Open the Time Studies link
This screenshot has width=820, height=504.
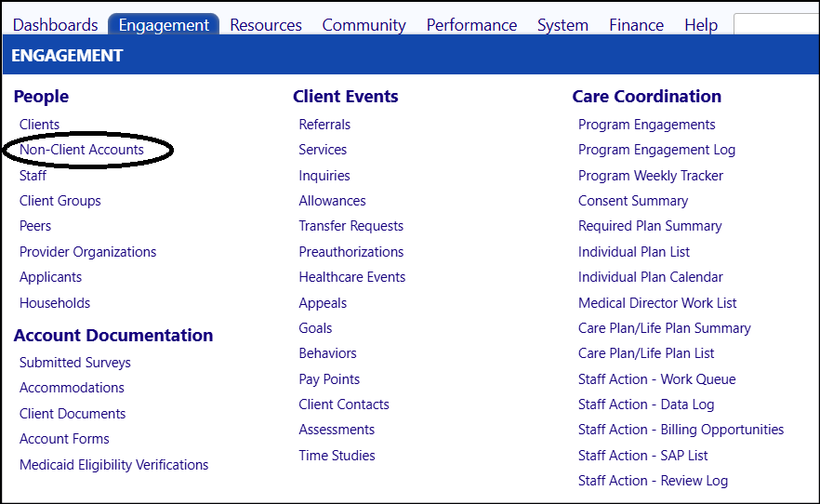[x=337, y=456]
